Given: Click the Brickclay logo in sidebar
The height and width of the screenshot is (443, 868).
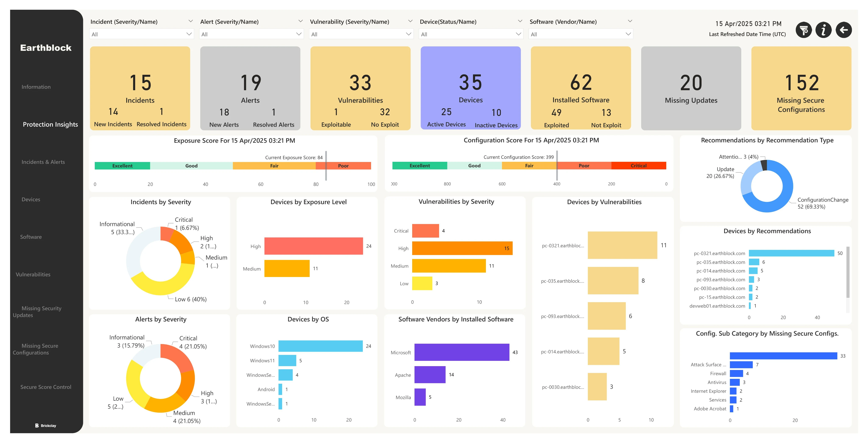Looking at the screenshot, I should [46, 425].
